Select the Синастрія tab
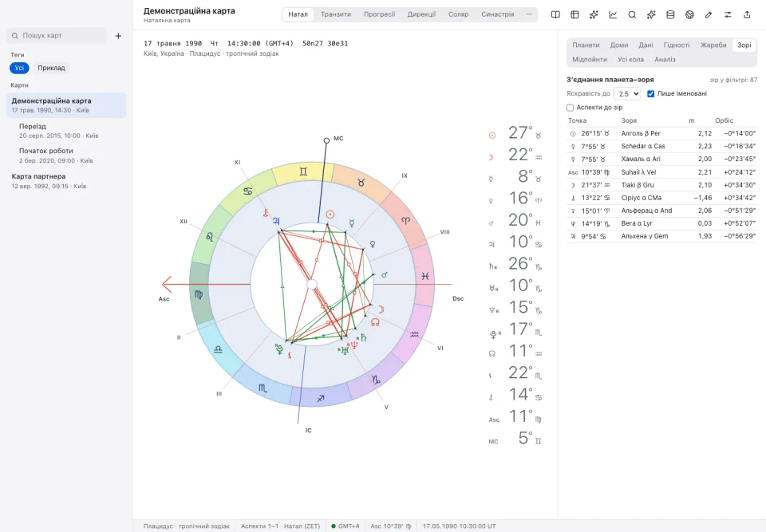 497,14
